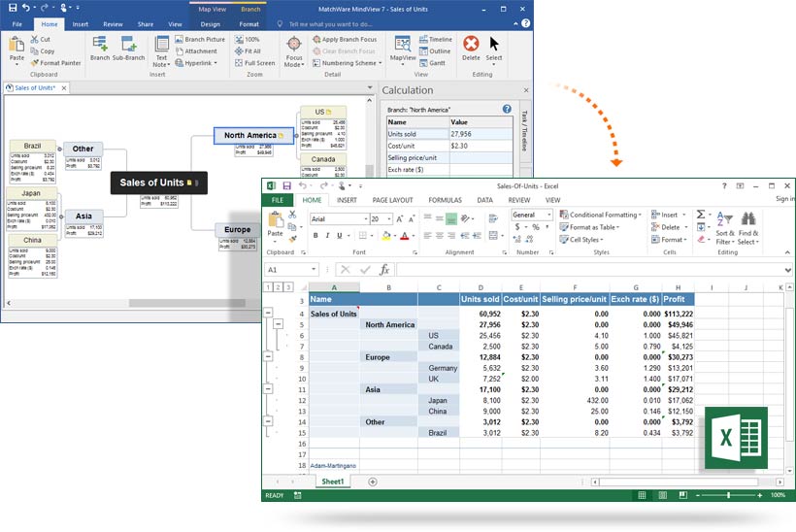Open Numbering Scheme dropdown
Screen dimensions: 796x532
pyautogui.click(x=381, y=63)
